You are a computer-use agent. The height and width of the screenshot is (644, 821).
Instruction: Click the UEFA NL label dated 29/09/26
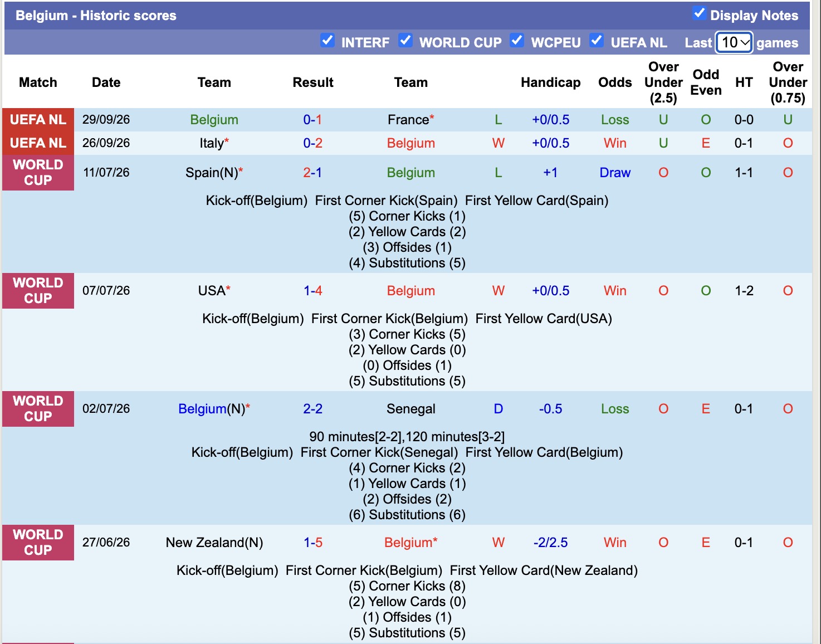point(38,120)
